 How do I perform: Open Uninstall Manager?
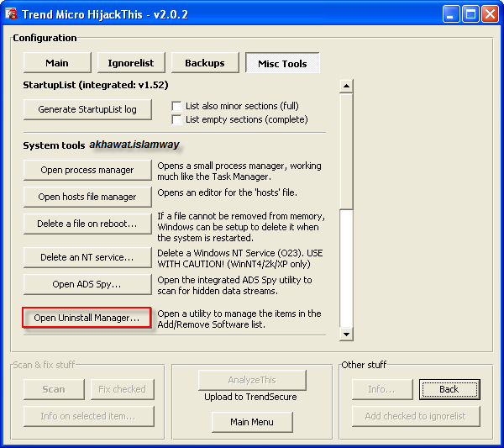(87, 318)
